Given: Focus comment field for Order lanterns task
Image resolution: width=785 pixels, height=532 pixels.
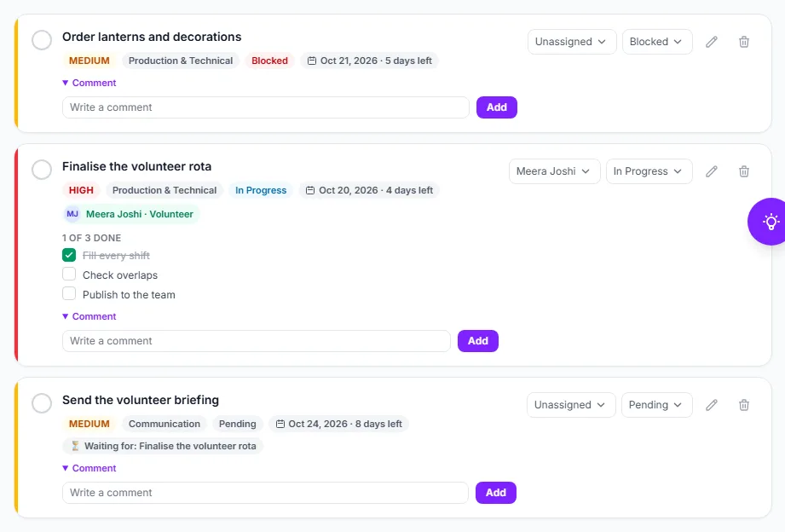Looking at the screenshot, I should coord(266,107).
